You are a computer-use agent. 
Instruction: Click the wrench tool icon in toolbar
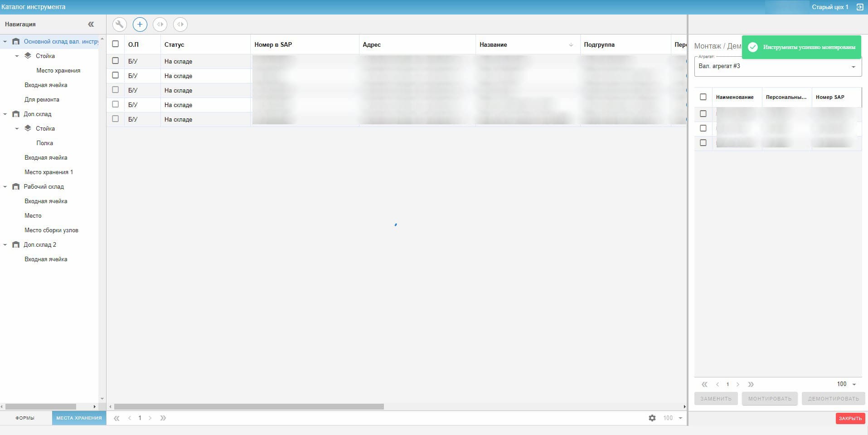[x=119, y=24]
